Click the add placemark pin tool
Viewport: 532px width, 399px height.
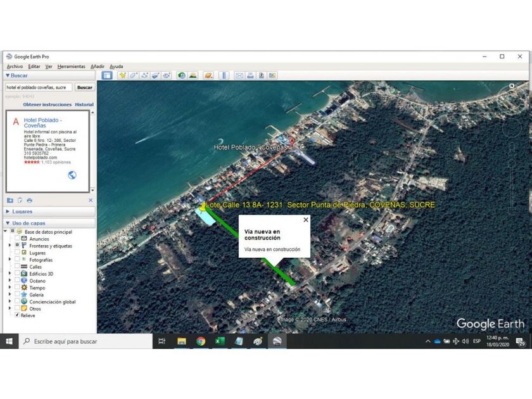pyautogui.click(x=123, y=75)
